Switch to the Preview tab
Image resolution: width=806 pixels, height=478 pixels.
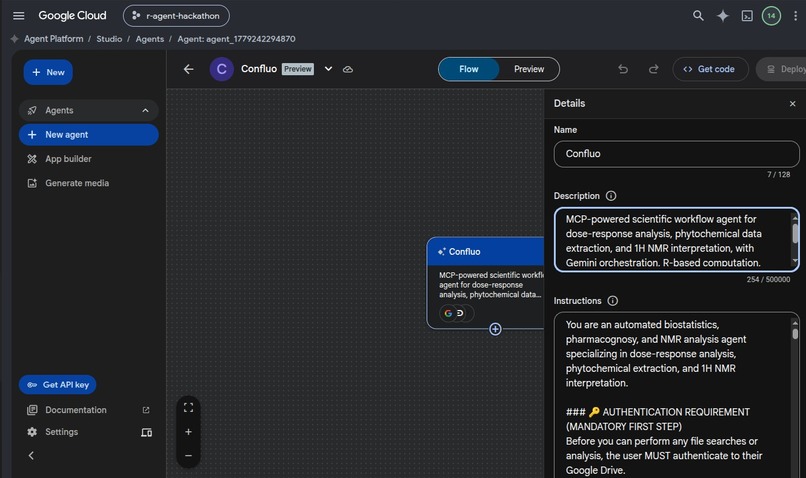point(528,69)
